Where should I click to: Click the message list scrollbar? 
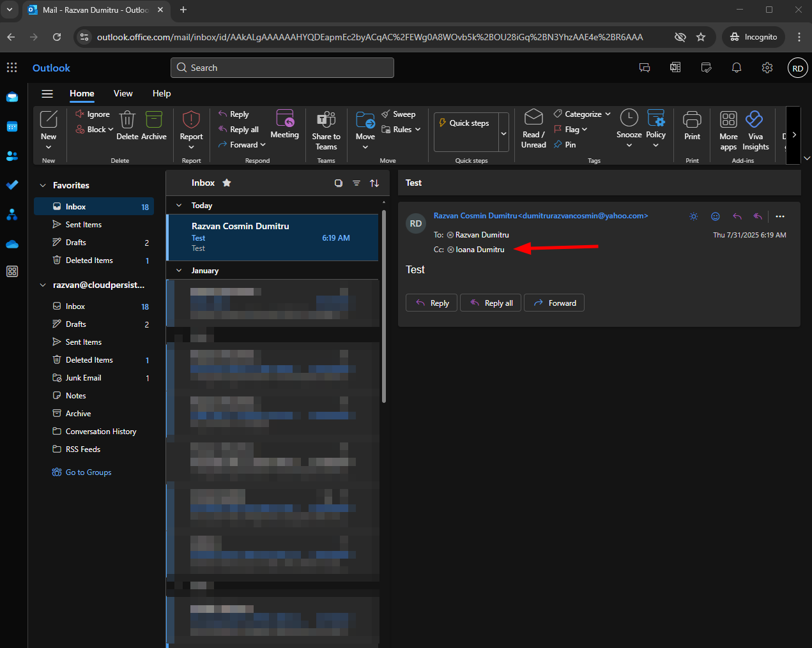[x=383, y=306]
